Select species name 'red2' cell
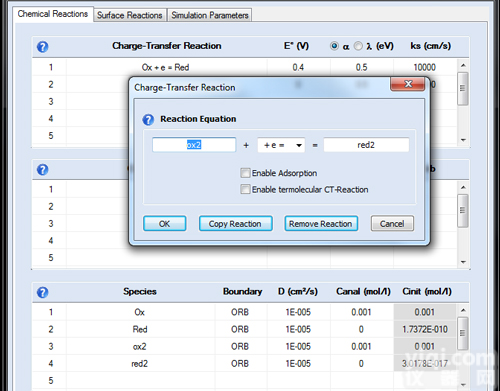The image size is (500, 391). tap(140, 363)
